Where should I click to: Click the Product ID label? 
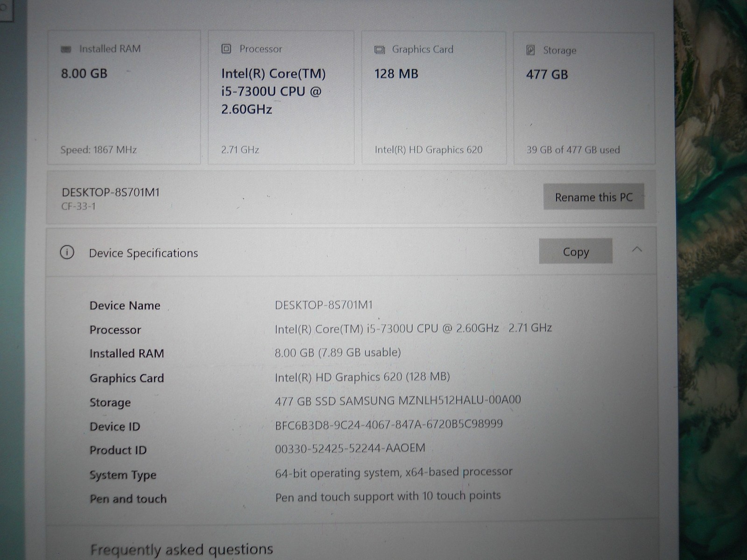tap(118, 450)
